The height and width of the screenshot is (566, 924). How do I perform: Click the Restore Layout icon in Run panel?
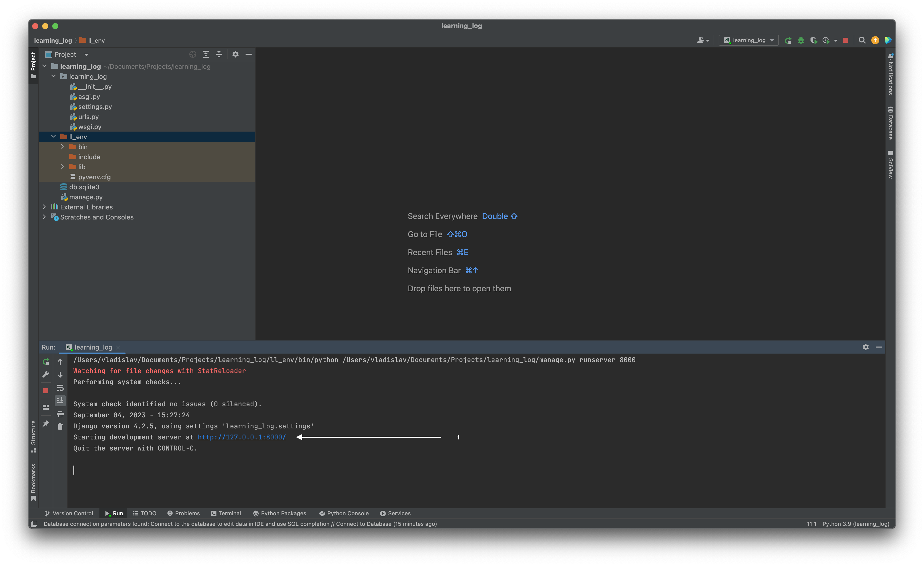(x=46, y=407)
